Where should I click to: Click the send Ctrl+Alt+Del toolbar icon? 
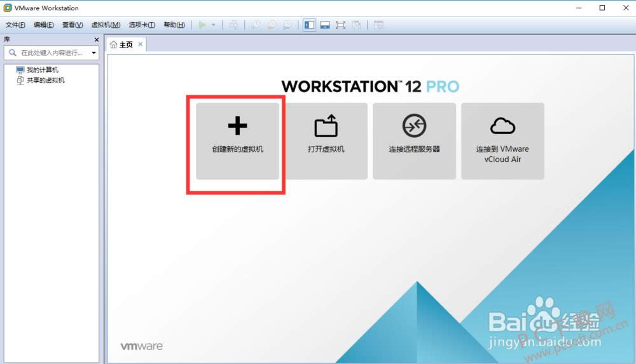pos(233,25)
